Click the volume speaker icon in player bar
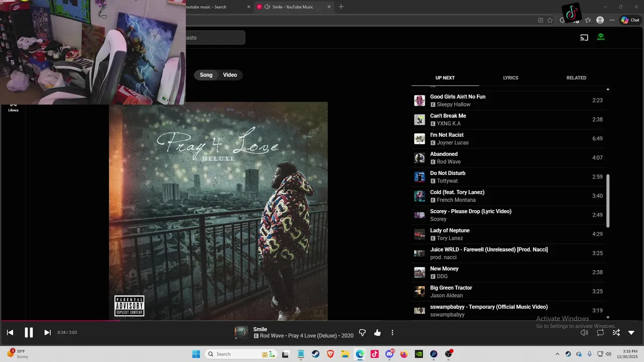The image size is (644, 362). point(584,332)
